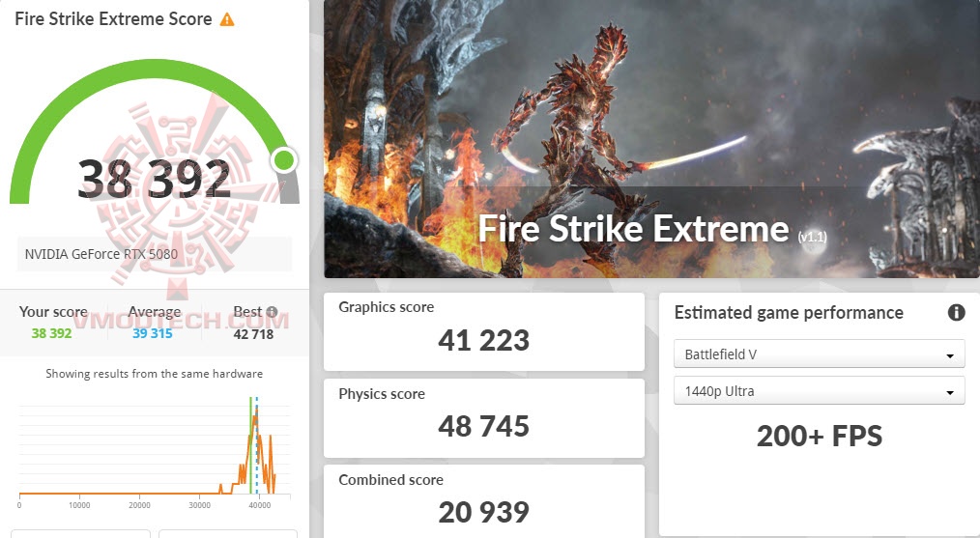Click the main score 38 392
This screenshot has width=980, height=538.
155,179
